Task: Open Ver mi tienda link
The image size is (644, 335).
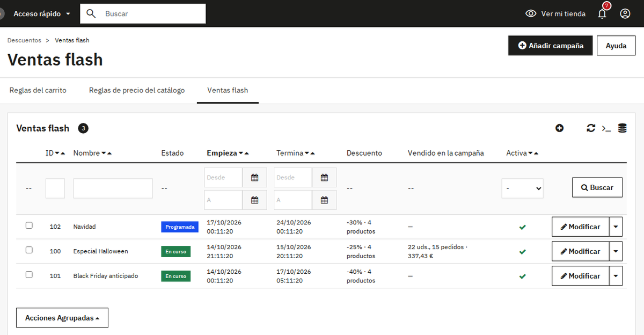Action: point(555,14)
